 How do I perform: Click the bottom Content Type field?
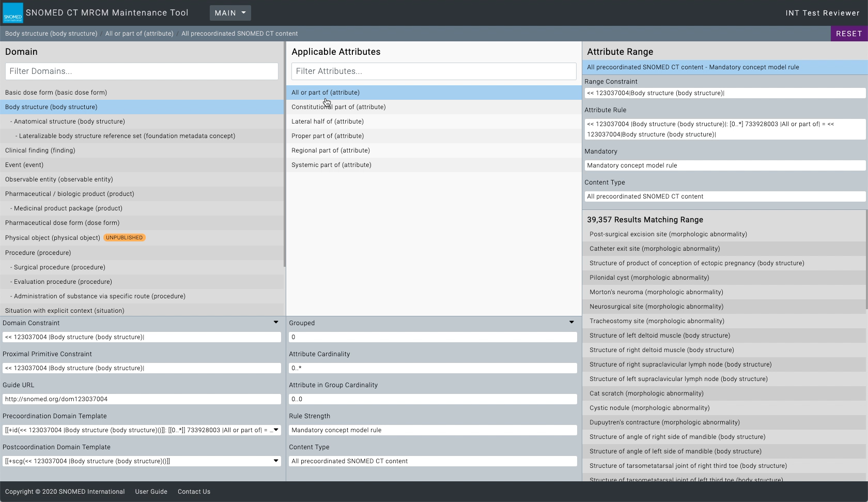[433, 461]
